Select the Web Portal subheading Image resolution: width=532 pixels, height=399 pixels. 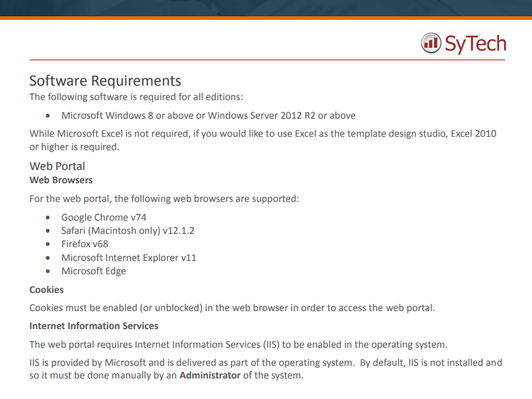pyautogui.click(x=57, y=166)
